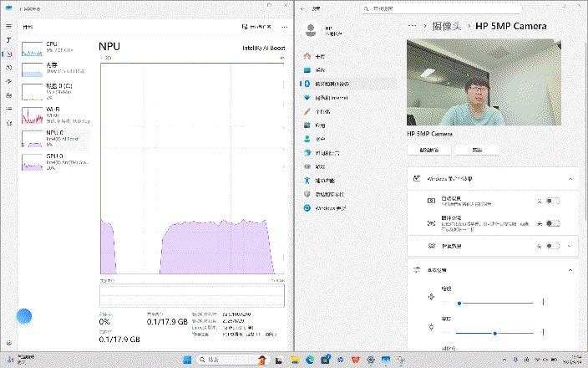The image size is (588, 368).
Task: Collapse basic settings section chevron
Action: click(570, 270)
